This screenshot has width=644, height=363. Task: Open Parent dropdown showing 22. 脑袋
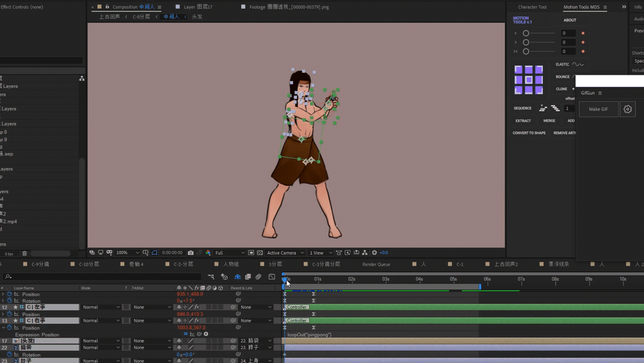[x=256, y=341]
